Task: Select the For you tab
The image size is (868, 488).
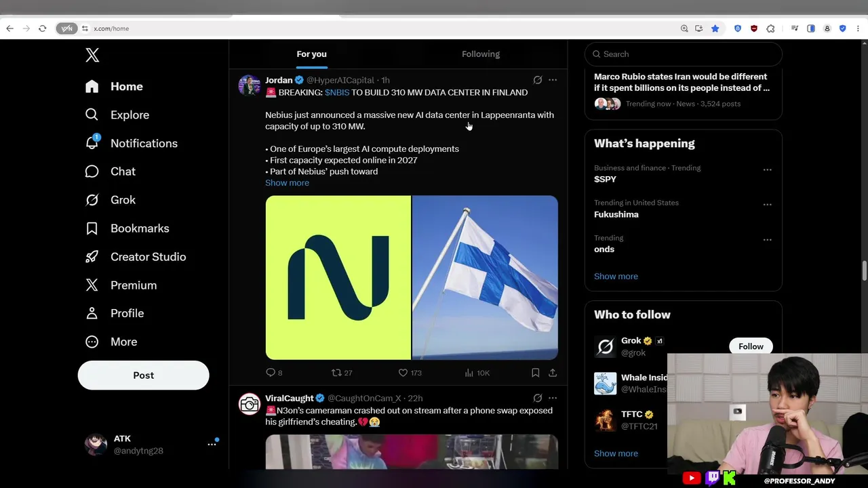Action: click(311, 54)
